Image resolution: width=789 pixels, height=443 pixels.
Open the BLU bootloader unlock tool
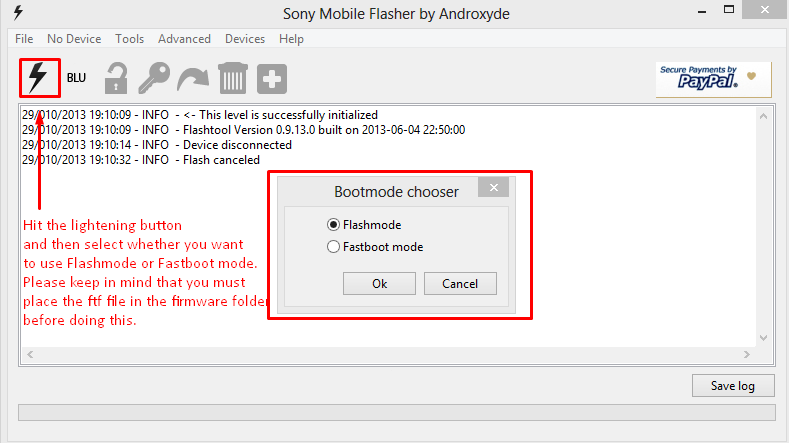pos(76,78)
